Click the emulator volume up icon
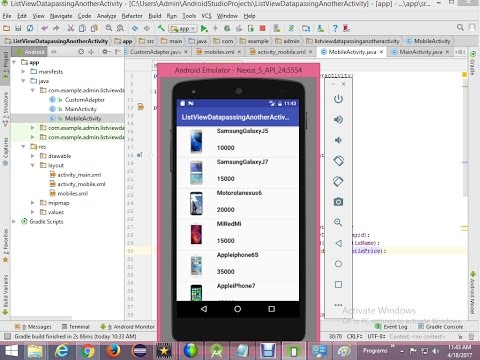 pyautogui.click(x=338, y=119)
